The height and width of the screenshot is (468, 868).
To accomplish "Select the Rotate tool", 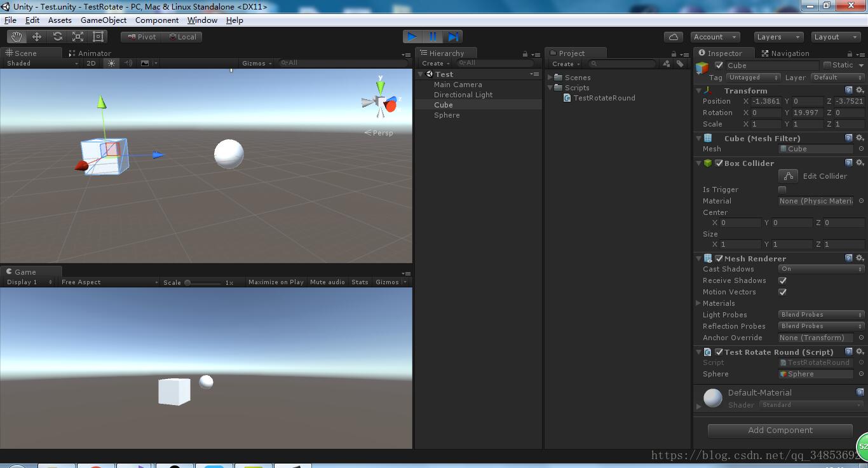I will [x=57, y=37].
